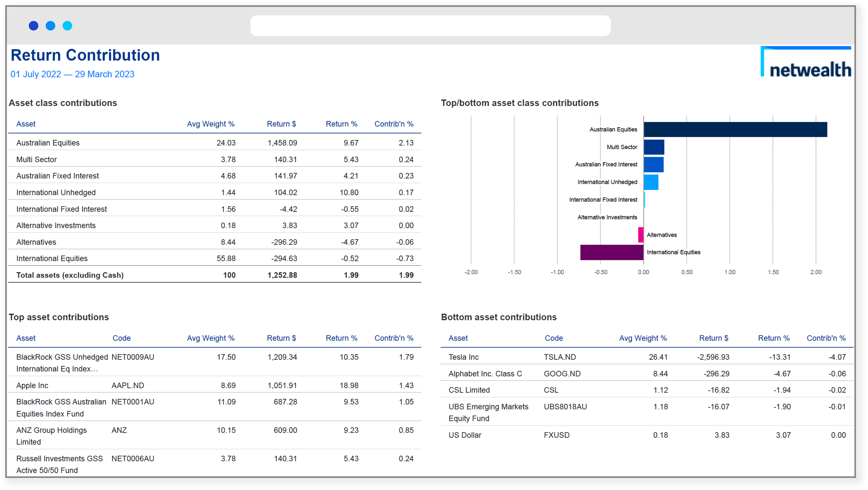Click Alternative Investments table row name
The width and height of the screenshot is (868, 490).
56,225
